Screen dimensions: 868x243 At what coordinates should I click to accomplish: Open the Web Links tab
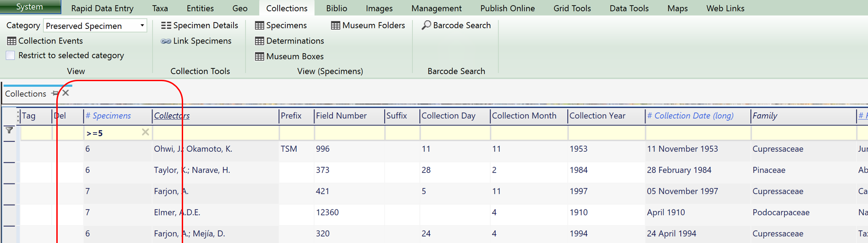click(x=725, y=8)
